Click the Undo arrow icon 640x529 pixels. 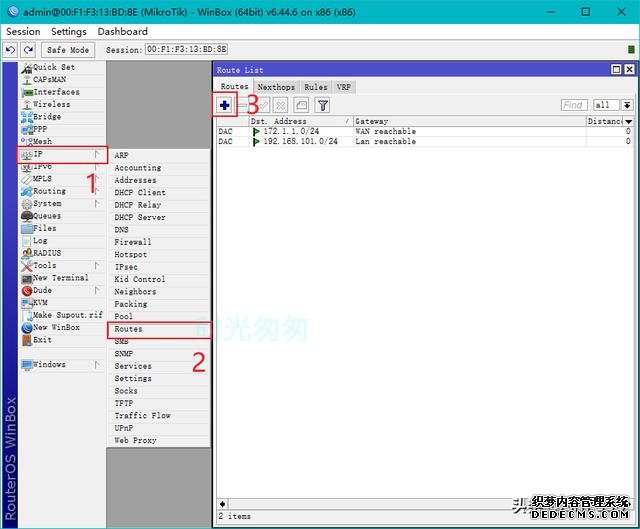(11, 50)
